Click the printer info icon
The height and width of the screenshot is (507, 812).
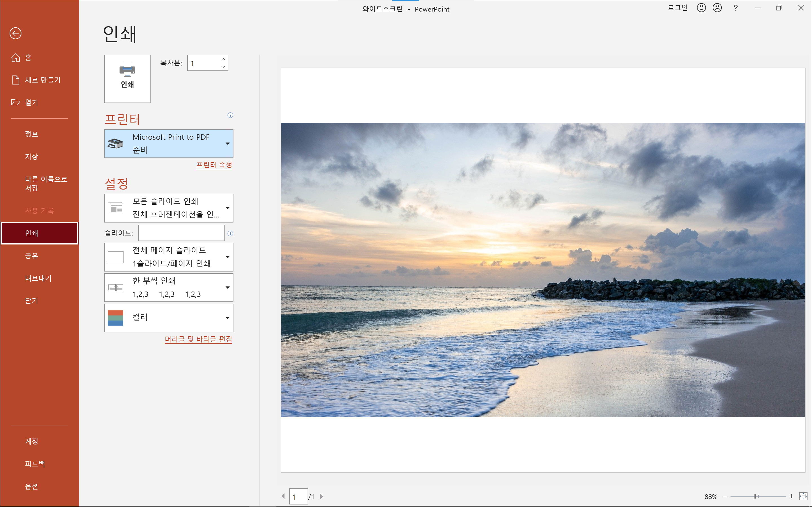pyautogui.click(x=230, y=115)
